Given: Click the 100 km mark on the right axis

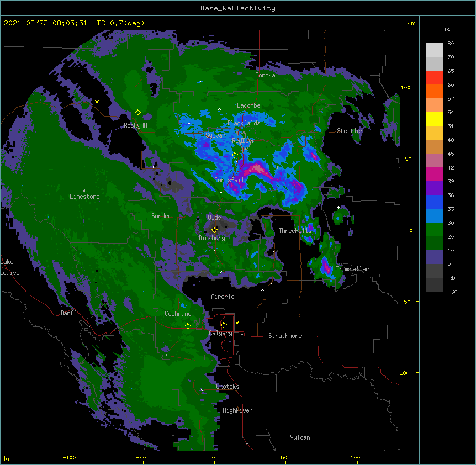Looking at the screenshot, I should pyautogui.click(x=405, y=87).
